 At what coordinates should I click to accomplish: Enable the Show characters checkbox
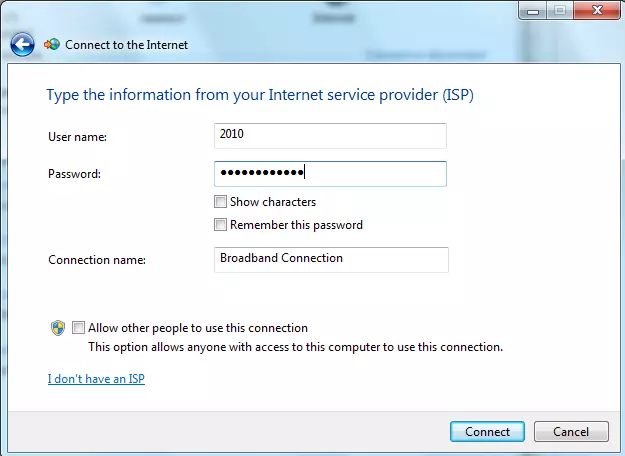pos(221,202)
